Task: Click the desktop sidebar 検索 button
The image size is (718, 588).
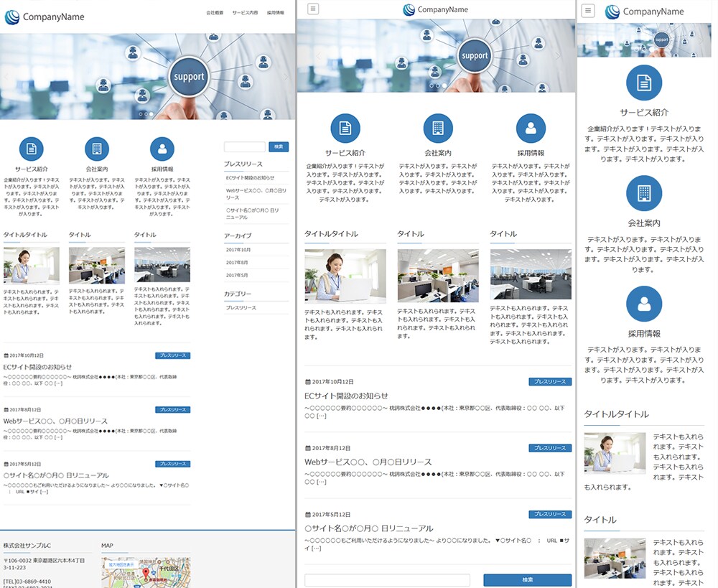Action: [x=279, y=146]
